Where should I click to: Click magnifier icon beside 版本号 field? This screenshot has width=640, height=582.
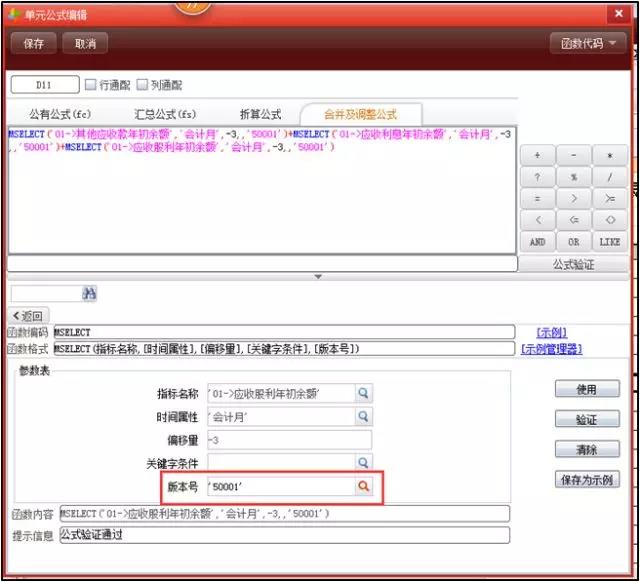[364, 486]
